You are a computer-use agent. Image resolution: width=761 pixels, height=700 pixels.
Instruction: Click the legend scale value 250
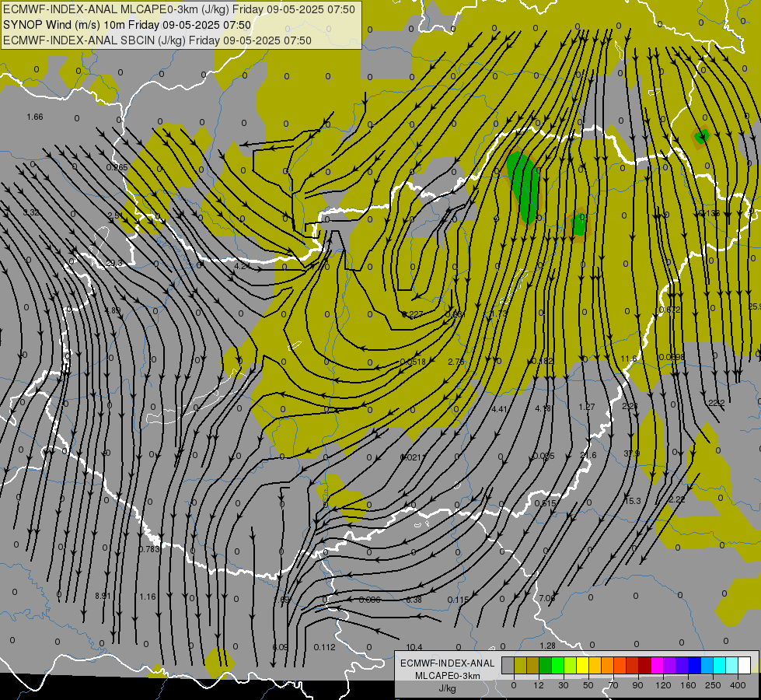713,685
